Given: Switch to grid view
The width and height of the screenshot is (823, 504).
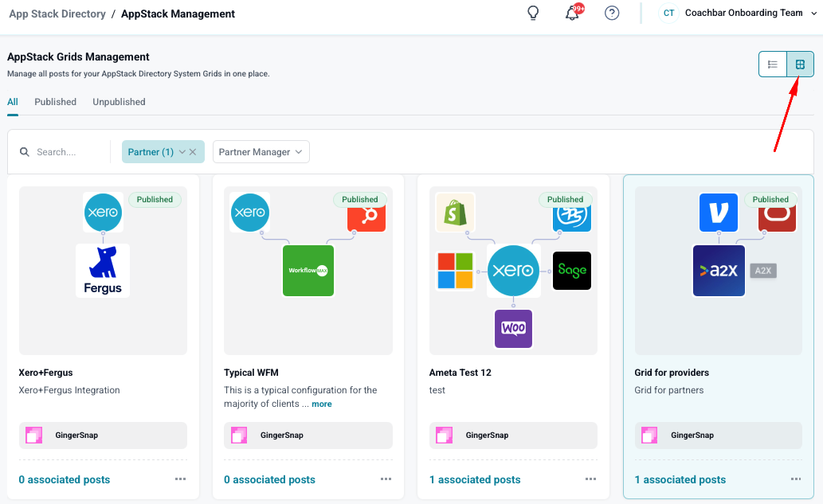Looking at the screenshot, I should coord(800,64).
